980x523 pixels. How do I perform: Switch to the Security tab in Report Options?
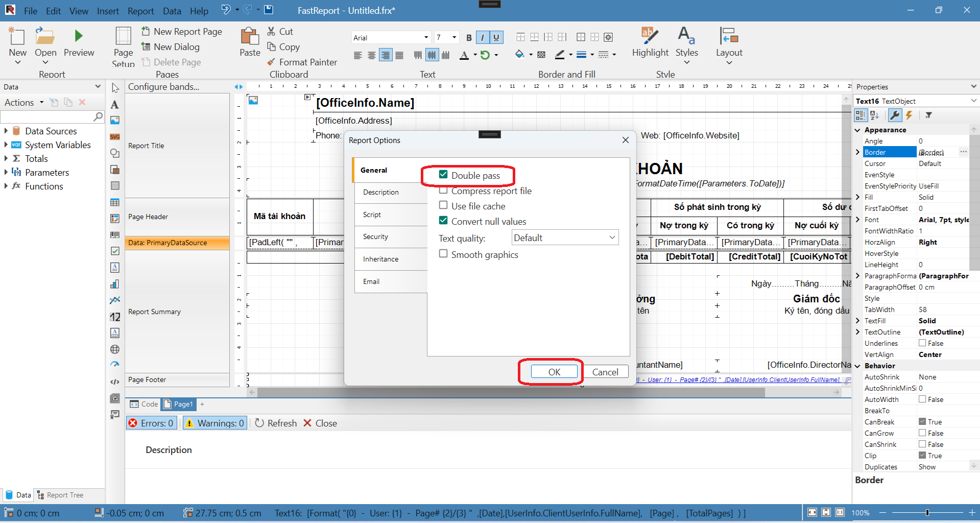[x=376, y=236]
